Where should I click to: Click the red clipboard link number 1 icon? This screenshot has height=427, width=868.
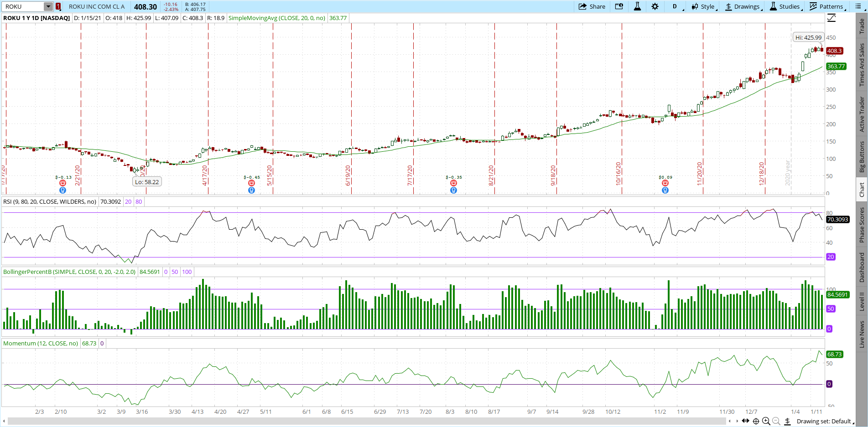pos(58,6)
